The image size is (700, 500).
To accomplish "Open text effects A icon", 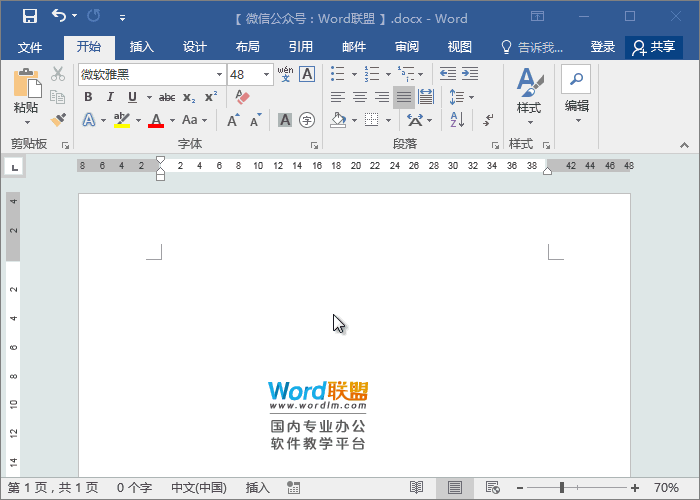I will (x=89, y=120).
